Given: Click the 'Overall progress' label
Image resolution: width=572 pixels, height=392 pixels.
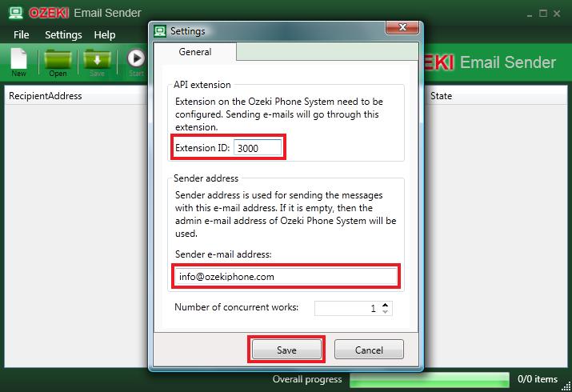Looking at the screenshot, I should tap(307, 380).
